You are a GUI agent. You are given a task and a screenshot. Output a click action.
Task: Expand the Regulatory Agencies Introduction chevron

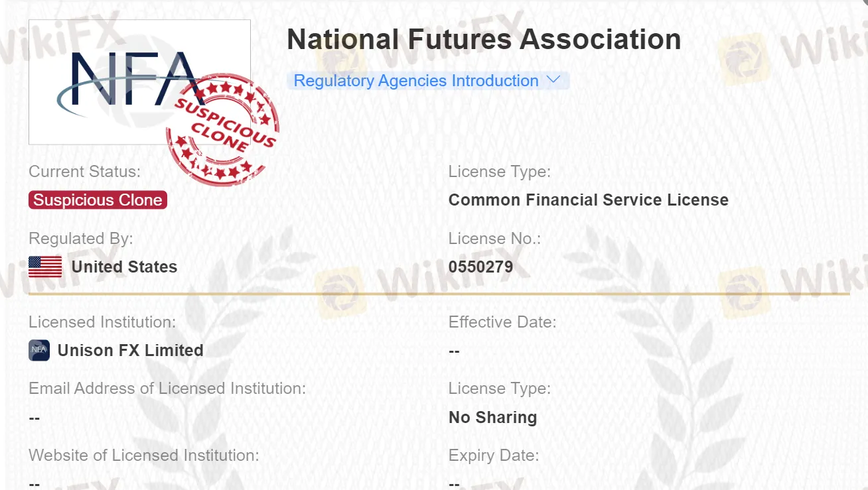[555, 80]
